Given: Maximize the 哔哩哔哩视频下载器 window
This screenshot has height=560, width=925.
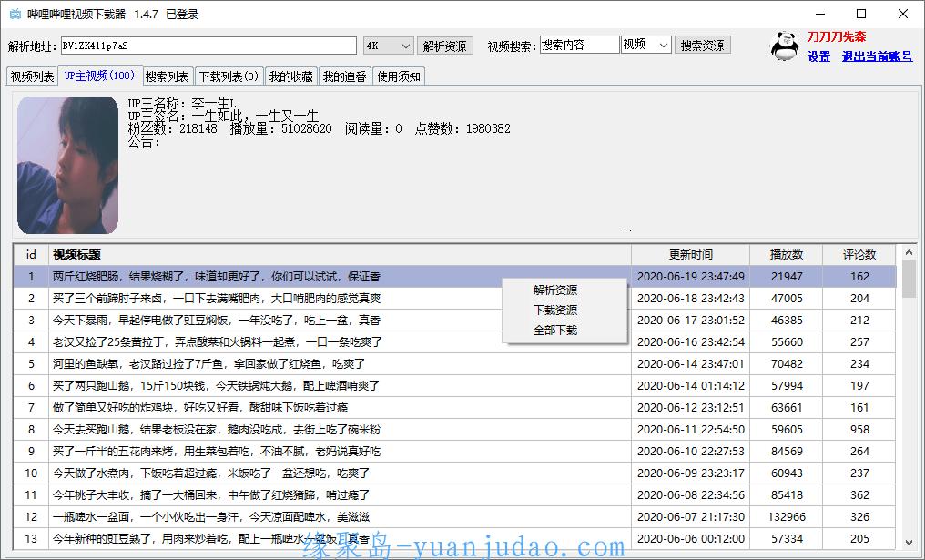Looking at the screenshot, I should pos(861,14).
